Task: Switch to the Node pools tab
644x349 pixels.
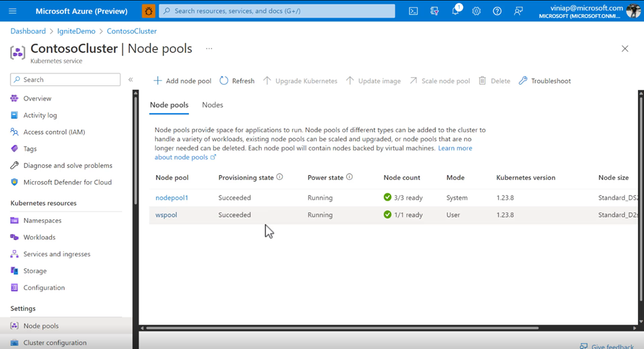Action: (x=169, y=105)
